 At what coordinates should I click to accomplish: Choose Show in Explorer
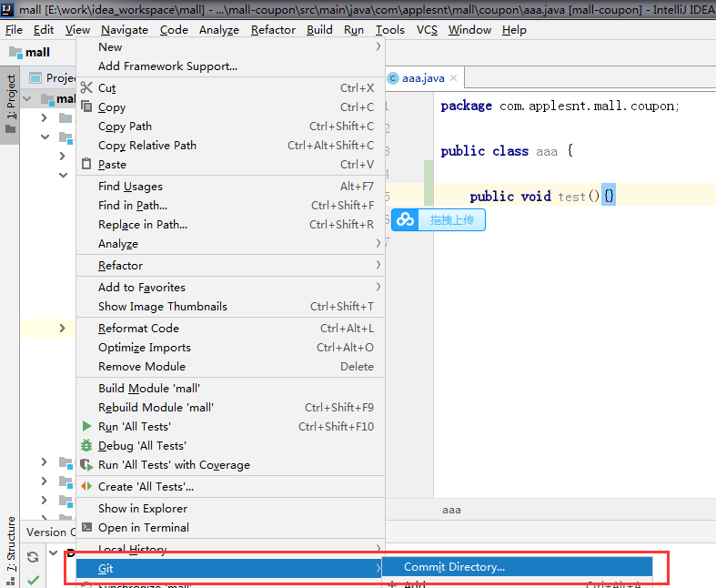tap(230, 509)
